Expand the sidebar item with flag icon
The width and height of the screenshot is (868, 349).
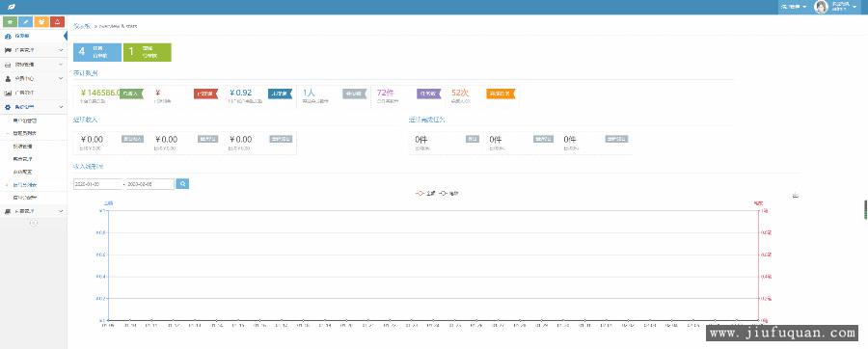[x=33, y=50]
